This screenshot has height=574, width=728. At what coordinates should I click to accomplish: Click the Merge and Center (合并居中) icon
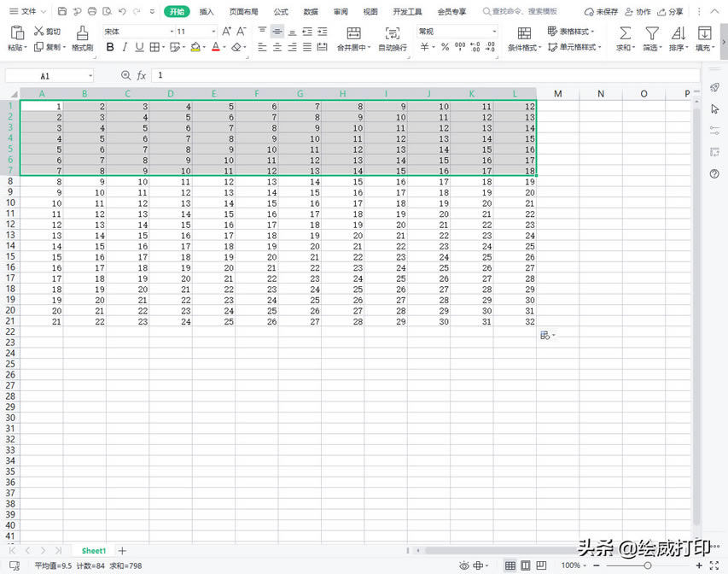[353, 32]
